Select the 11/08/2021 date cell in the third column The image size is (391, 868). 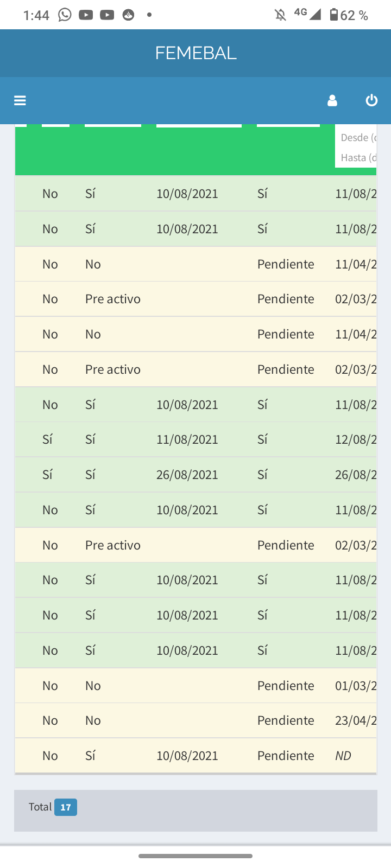(x=187, y=439)
